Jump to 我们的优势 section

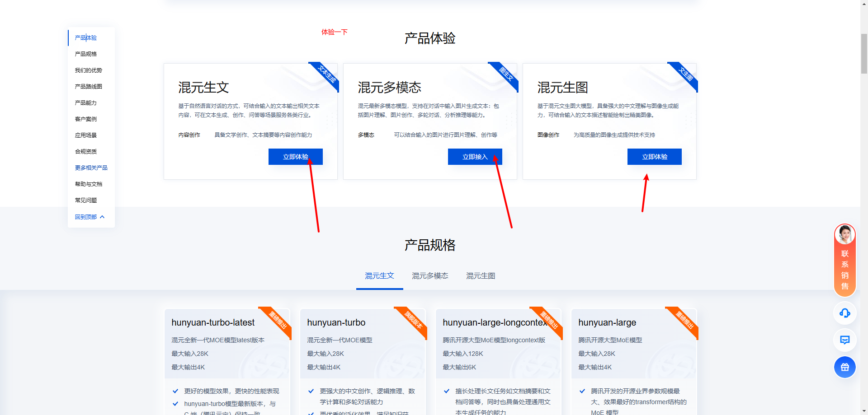[89, 70]
